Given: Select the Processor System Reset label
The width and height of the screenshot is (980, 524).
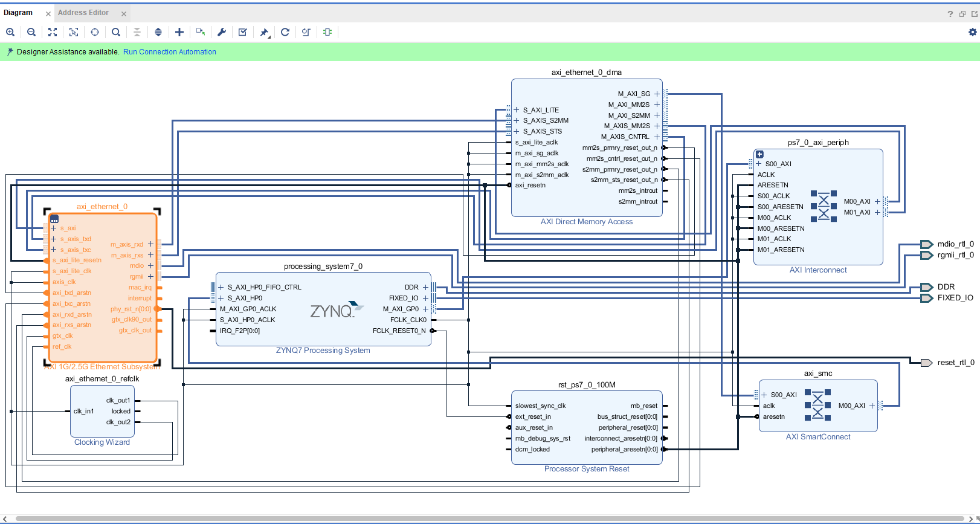Looking at the screenshot, I should click(x=587, y=469).
